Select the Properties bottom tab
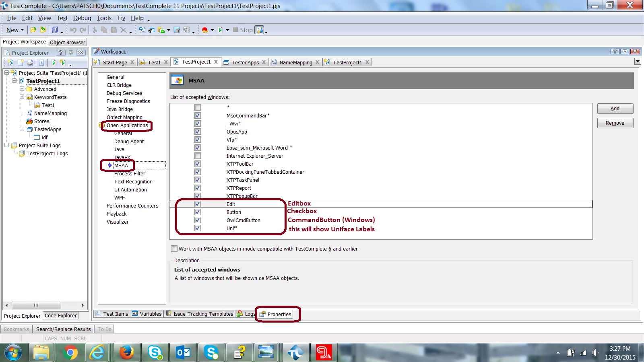644x362 pixels. pyautogui.click(x=276, y=314)
